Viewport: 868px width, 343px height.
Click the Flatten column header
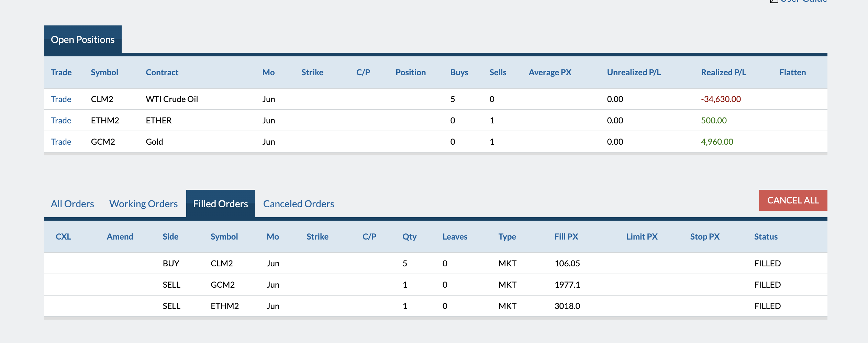coord(793,72)
